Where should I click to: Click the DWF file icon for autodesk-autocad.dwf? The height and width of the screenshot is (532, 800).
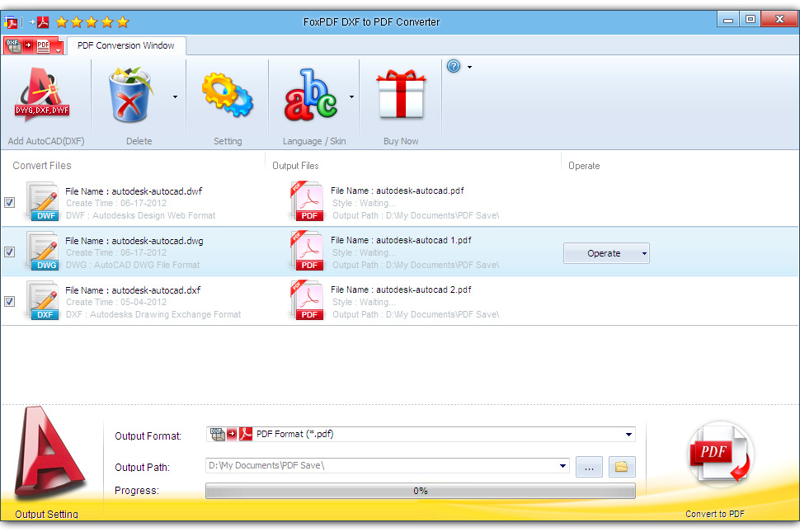43,203
